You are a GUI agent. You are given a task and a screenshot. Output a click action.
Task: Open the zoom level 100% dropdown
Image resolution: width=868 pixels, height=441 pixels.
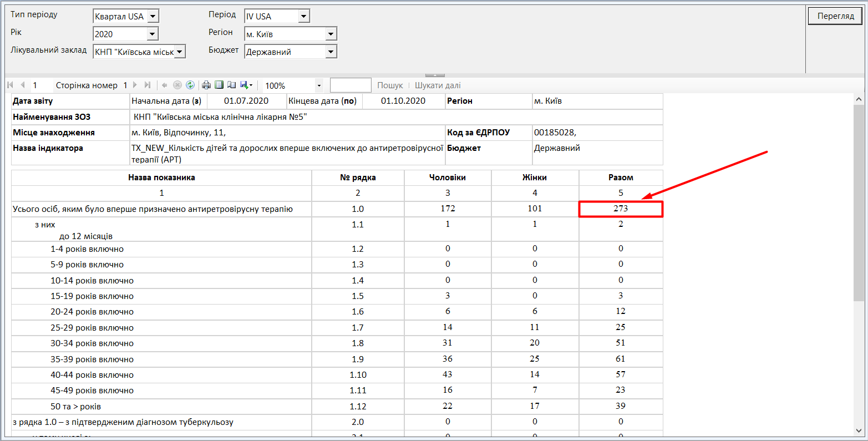click(319, 85)
